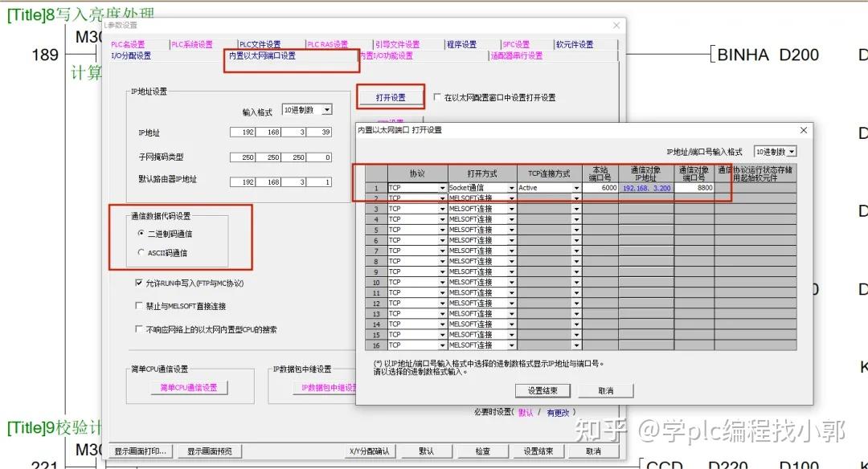The image size is (868, 469).
Task: Open the 协议 dropdown in row 1
Action: click(x=443, y=188)
